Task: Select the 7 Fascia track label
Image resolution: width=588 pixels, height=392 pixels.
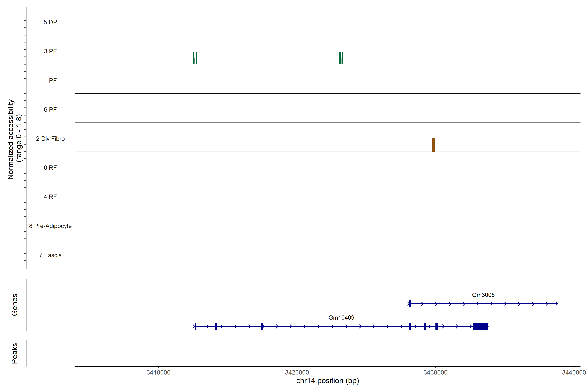Action: 50,255
